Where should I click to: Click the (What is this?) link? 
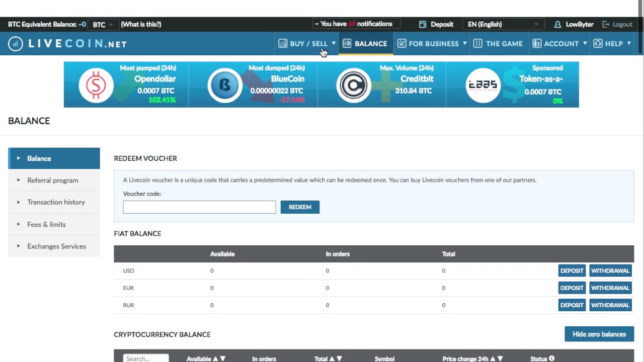click(141, 24)
